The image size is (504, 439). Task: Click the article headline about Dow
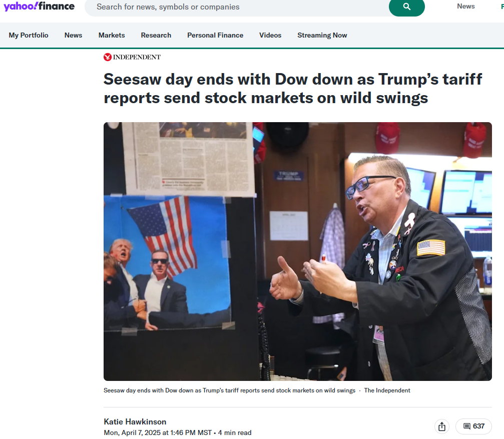tap(293, 89)
